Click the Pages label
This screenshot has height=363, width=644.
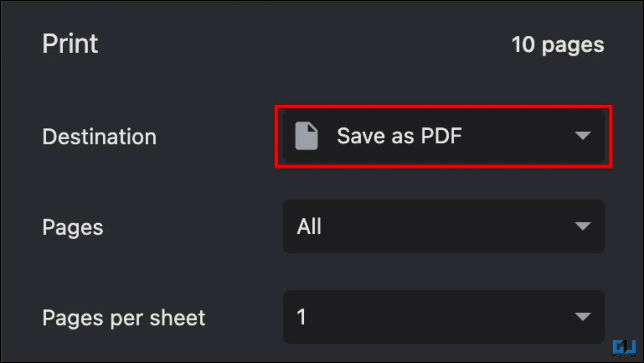click(x=73, y=228)
